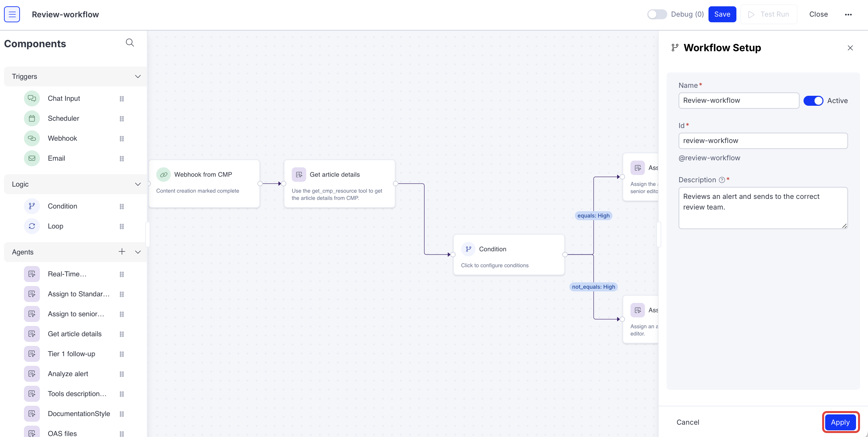868x437 pixels.
Task: Collapse the Triggers section
Action: point(138,76)
